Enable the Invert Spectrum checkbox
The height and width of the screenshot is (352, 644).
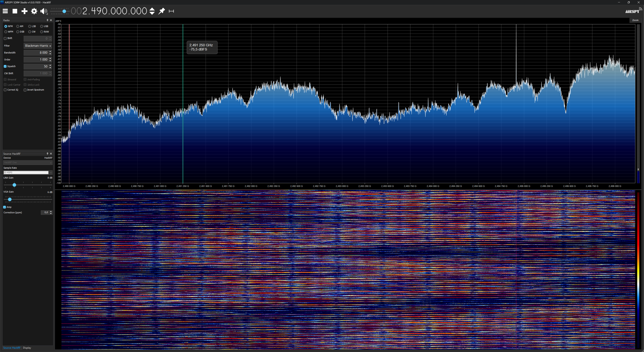click(25, 90)
